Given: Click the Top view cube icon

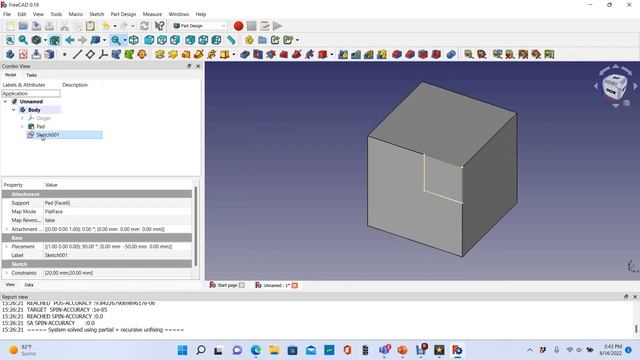Looking at the screenshot, I should click(x=162, y=40).
